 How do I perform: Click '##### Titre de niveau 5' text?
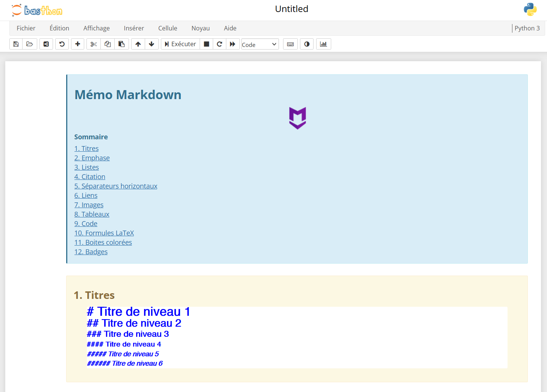(x=123, y=354)
